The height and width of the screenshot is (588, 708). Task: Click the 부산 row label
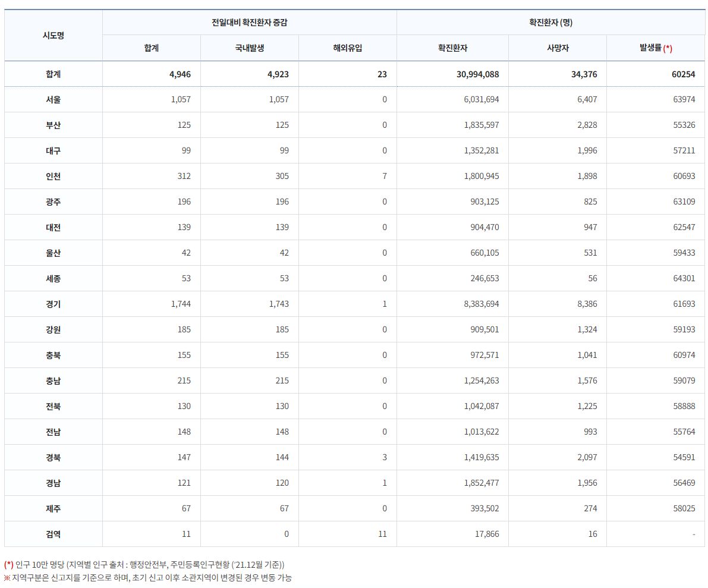(54, 125)
